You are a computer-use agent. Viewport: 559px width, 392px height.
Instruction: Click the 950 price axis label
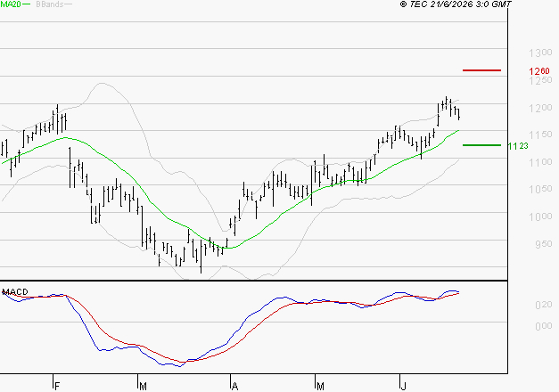543,244
